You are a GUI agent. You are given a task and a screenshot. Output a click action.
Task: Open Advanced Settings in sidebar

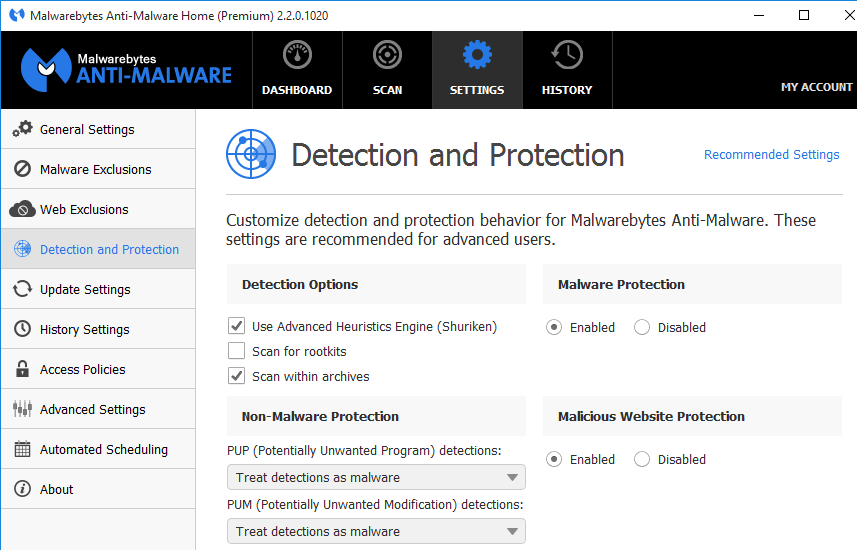[x=98, y=408]
